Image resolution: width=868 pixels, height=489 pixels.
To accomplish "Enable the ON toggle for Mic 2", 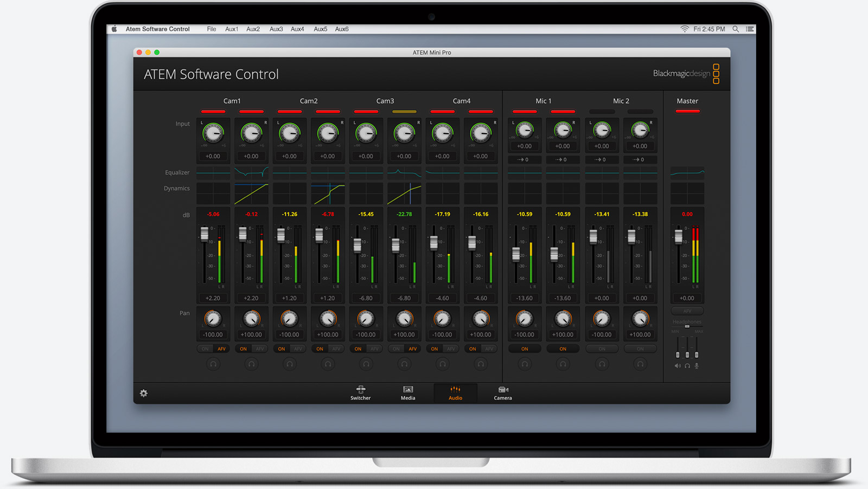I will pos(602,349).
